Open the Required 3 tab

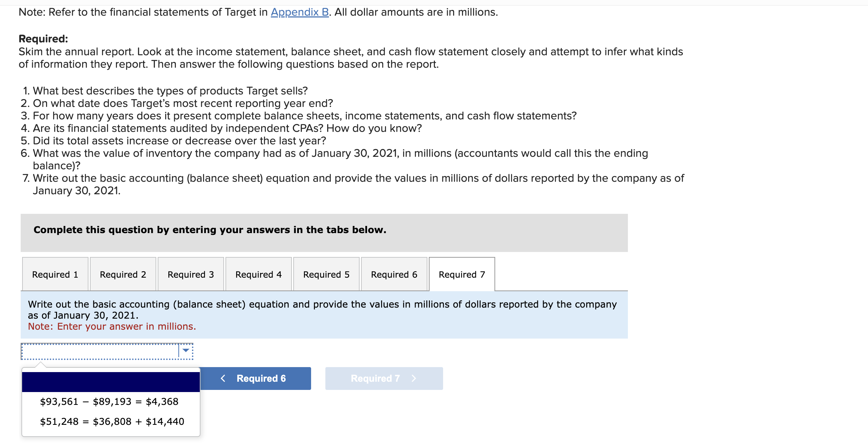[191, 274]
